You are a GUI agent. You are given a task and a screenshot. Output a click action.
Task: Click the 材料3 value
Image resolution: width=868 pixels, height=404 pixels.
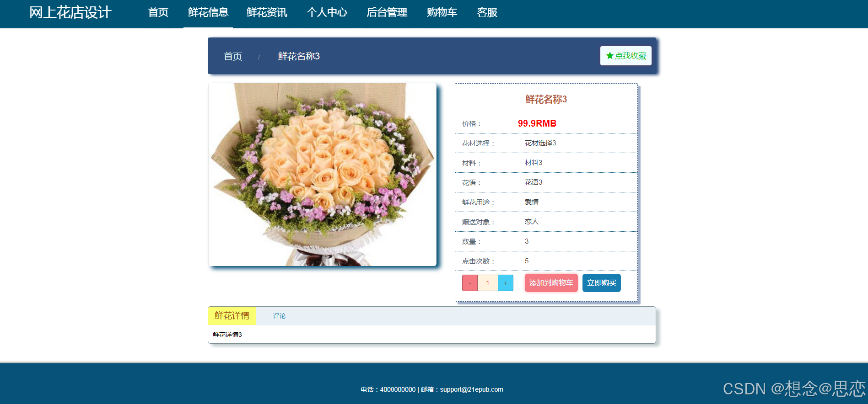point(534,163)
